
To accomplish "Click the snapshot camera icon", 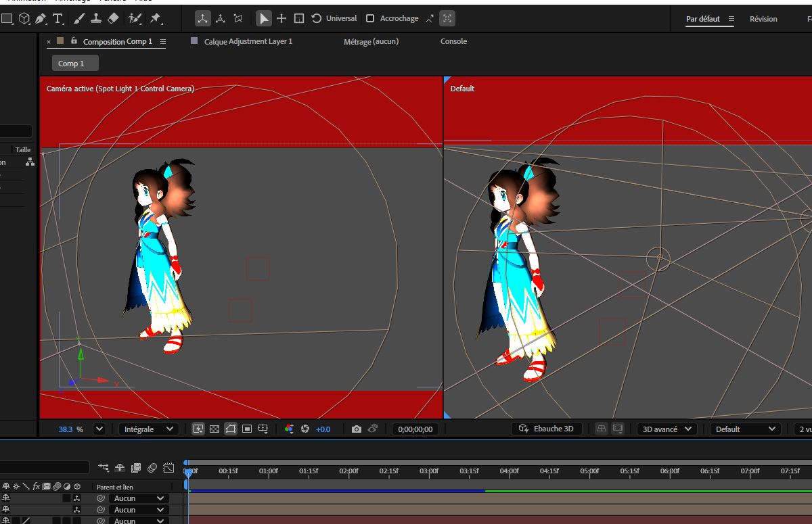I will [357, 429].
